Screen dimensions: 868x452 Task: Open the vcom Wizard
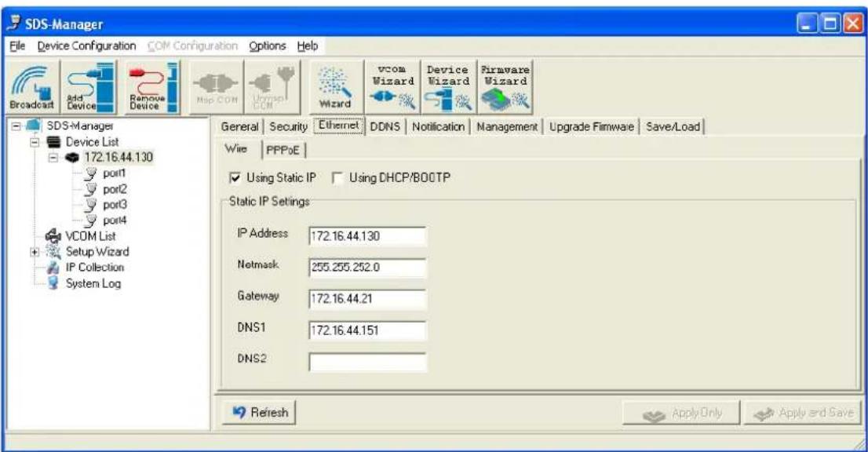(x=392, y=87)
